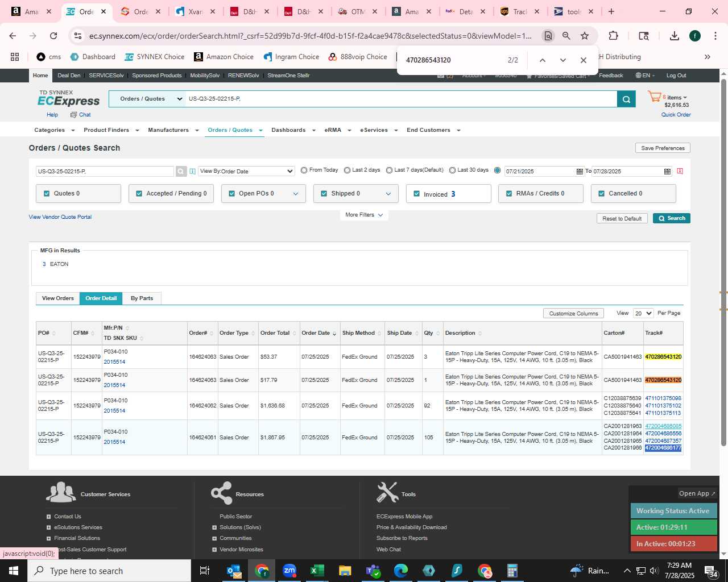
Task: Open the End Customers menu
Action: (x=433, y=130)
